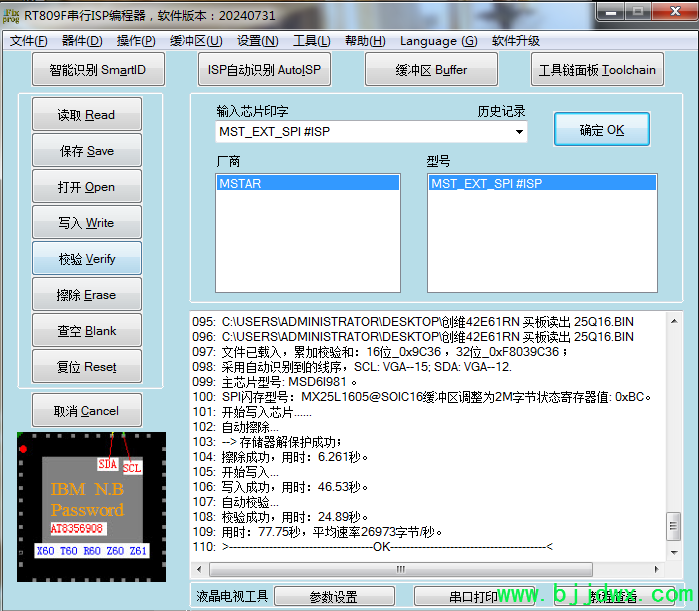Viewport: 699px width, 611px height.
Task: Click the chip wiring diagram image
Action: pyautogui.click(x=91, y=507)
